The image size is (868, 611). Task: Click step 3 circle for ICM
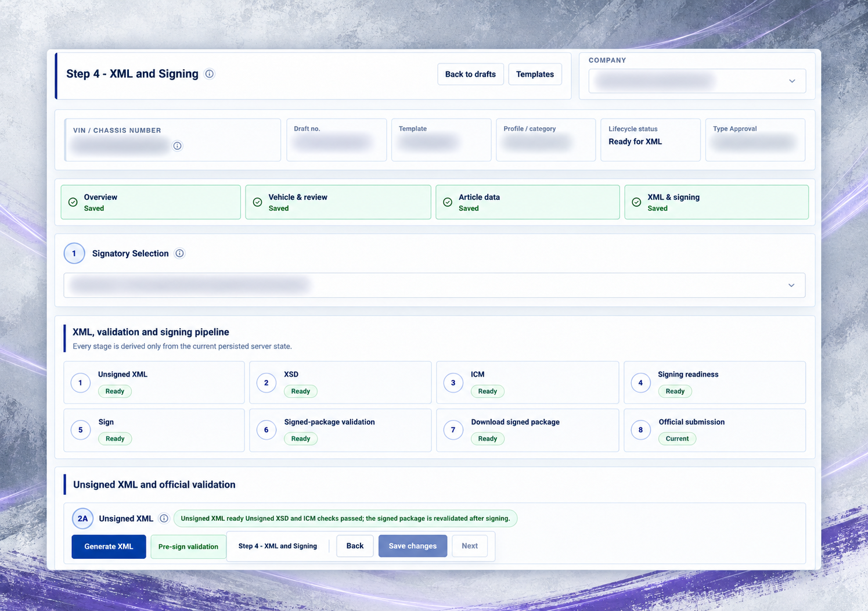(453, 383)
